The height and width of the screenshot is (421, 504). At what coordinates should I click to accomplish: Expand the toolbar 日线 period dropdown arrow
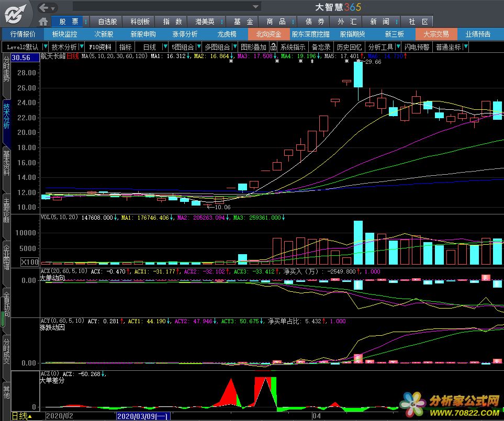[x=165, y=47]
